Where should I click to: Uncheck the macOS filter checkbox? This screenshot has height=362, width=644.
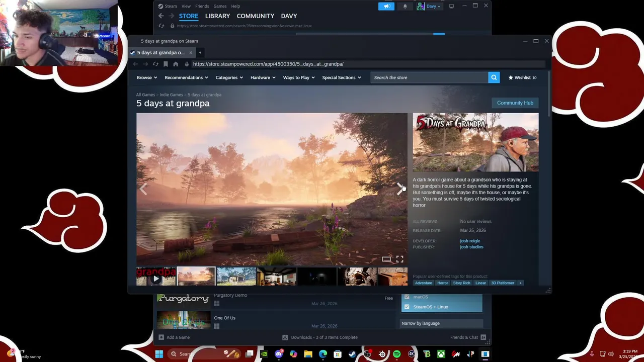(407, 297)
